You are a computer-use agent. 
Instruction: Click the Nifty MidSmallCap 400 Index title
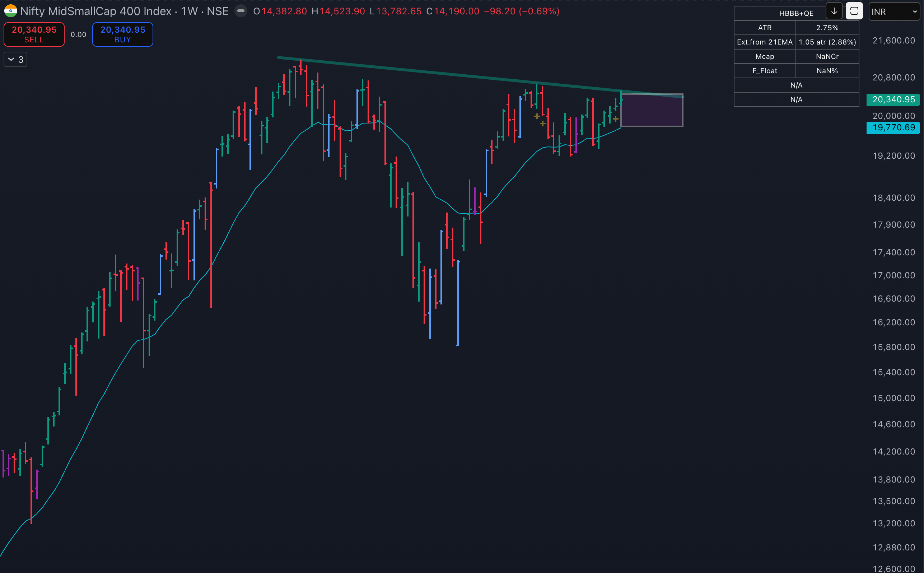pyautogui.click(x=96, y=11)
